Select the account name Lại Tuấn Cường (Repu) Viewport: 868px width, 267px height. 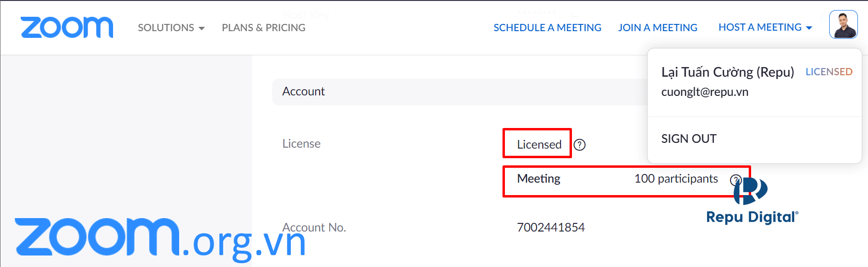tap(728, 72)
